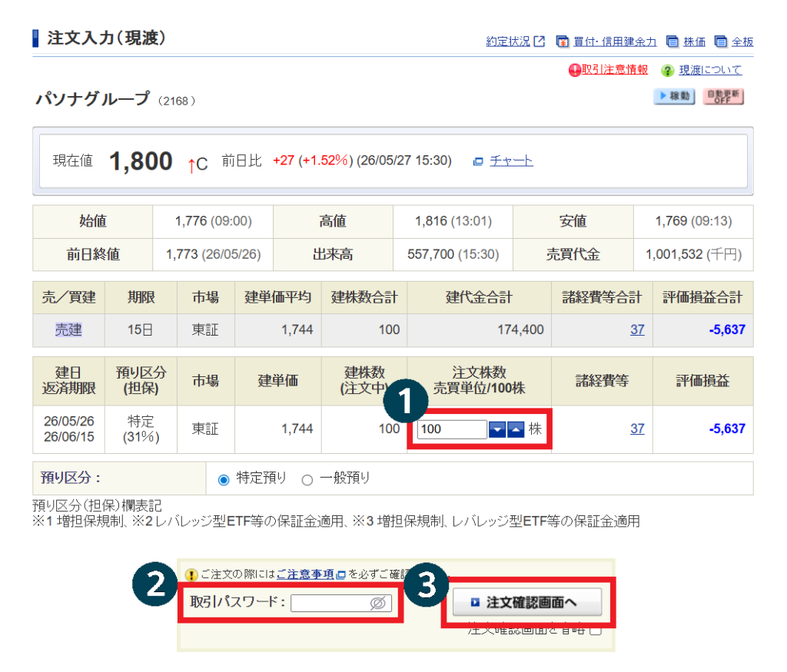Open the 約定状況 link
The width and height of the screenshot is (787, 672).
tap(507, 41)
